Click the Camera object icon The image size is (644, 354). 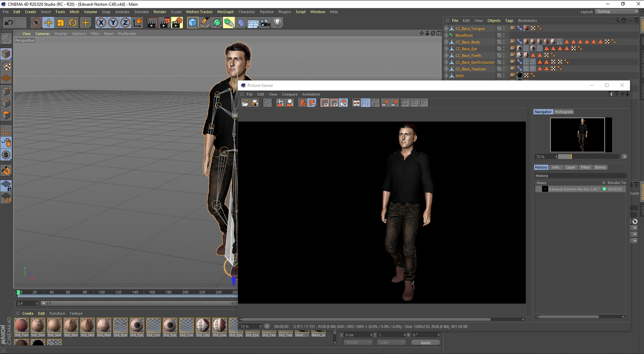click(265, 23)
